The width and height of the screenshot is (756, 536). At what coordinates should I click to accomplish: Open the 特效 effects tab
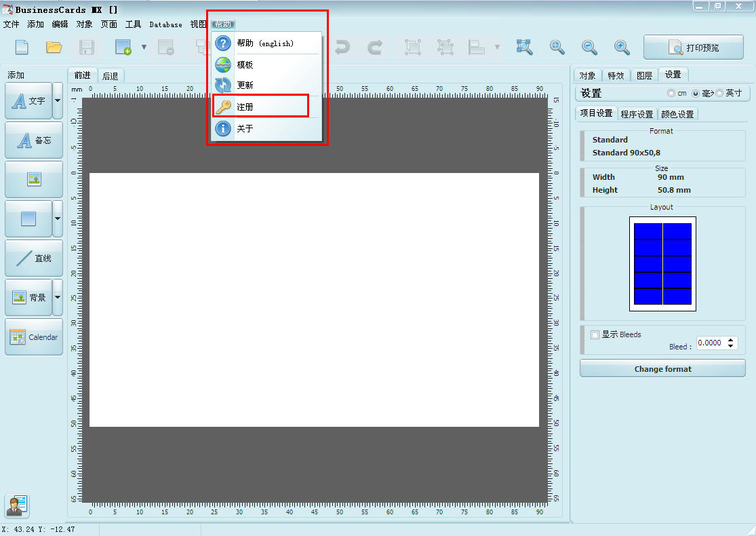616,76
